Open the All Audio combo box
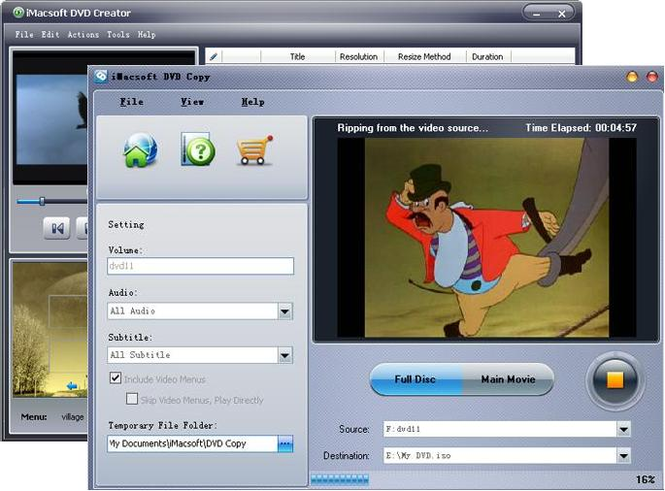The height and width of the screenshot is (491, 665). (200, 311)
